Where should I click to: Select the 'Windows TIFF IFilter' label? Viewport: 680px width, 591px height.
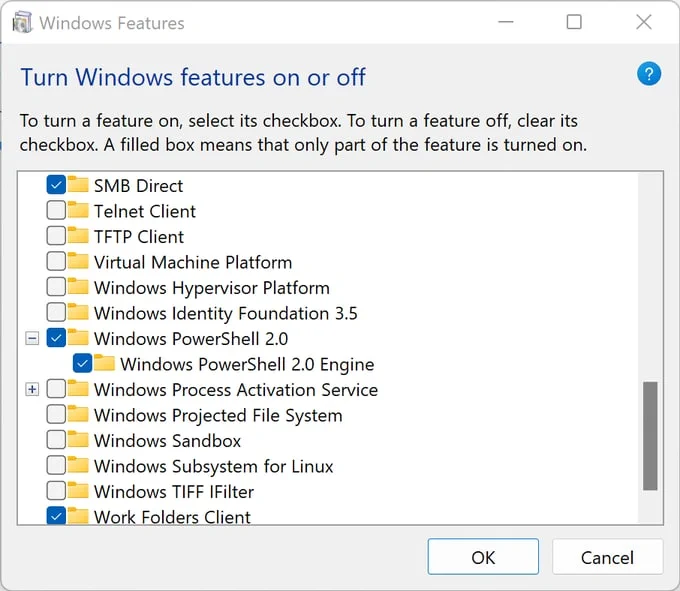pyautogui.click(x=174, y=492)
